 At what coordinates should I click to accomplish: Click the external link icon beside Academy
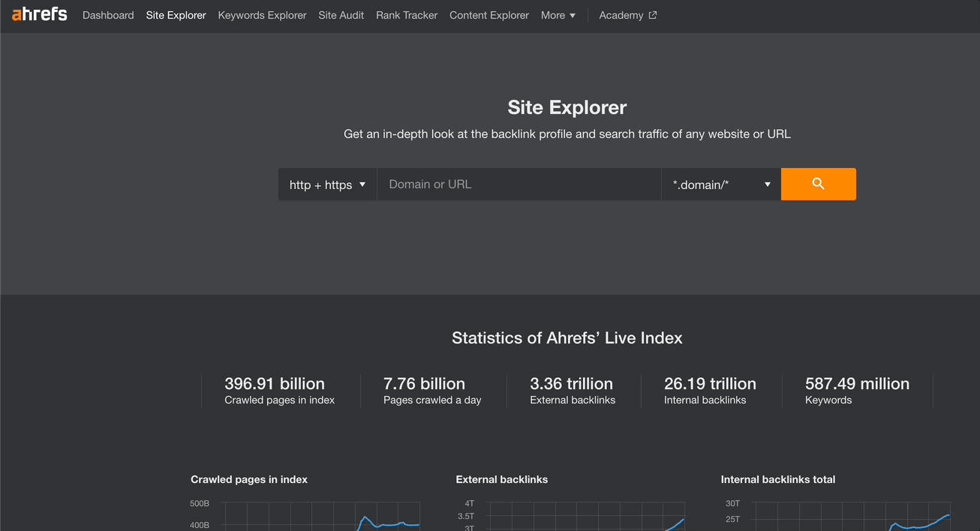coord(653,15)
